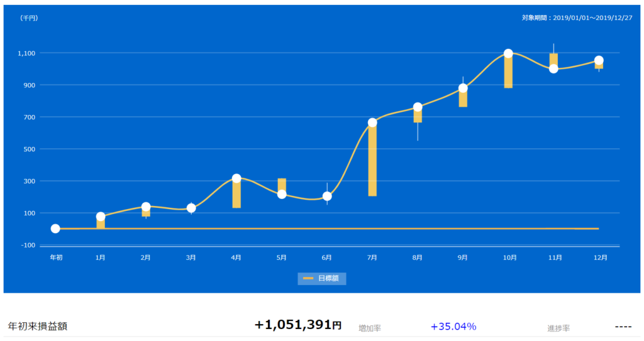
Task: Click the 500 y-axis label
Action: [x=30, y=149]
